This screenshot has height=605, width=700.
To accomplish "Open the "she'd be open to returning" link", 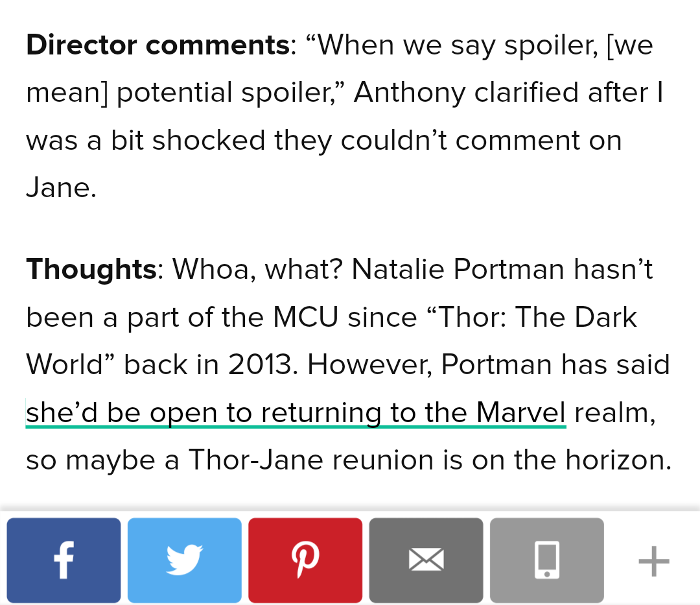I will 296,412.
